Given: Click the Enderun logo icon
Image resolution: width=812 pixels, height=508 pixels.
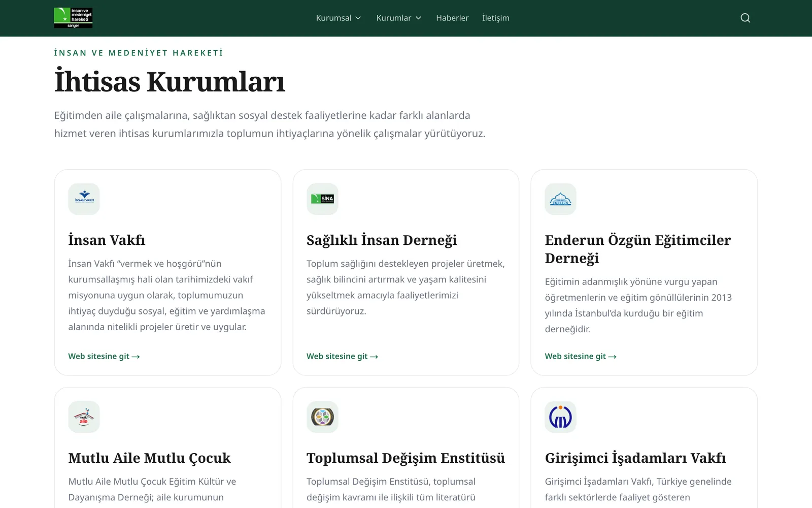Looking at the screenshot, I should (561, 199).
